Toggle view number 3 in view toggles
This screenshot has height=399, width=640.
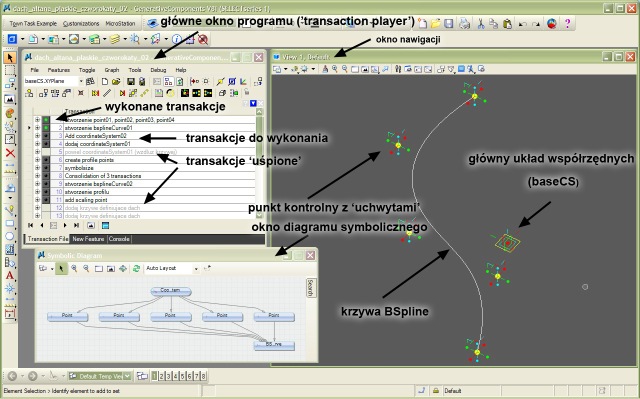tap(168, 376)
